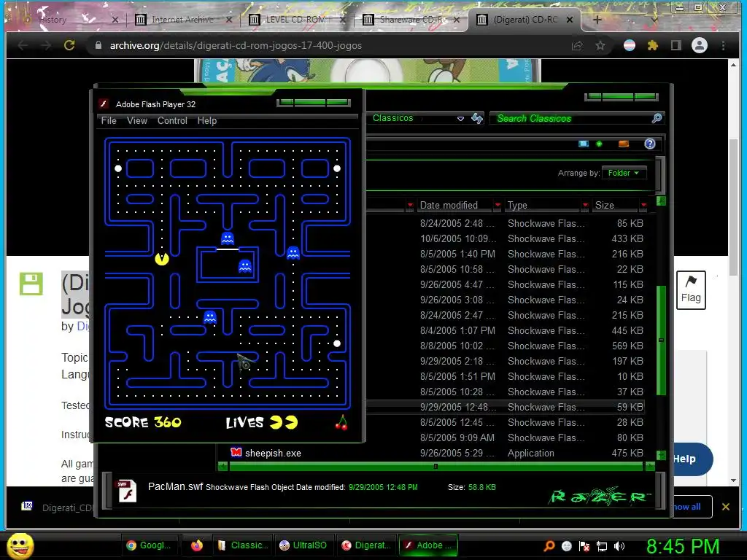Bookmark this page with the star icon
Screen dimensions: 747x560
[x=600, y=45]
